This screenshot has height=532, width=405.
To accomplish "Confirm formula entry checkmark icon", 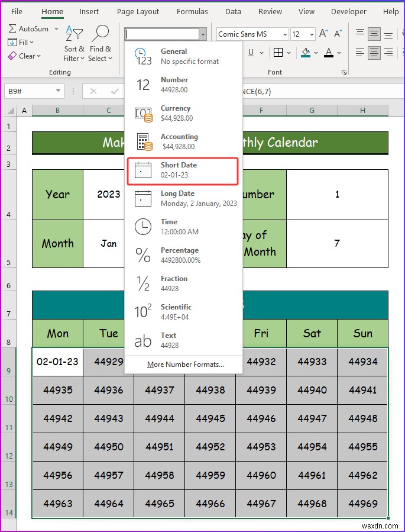I will [x=115, y=91].
